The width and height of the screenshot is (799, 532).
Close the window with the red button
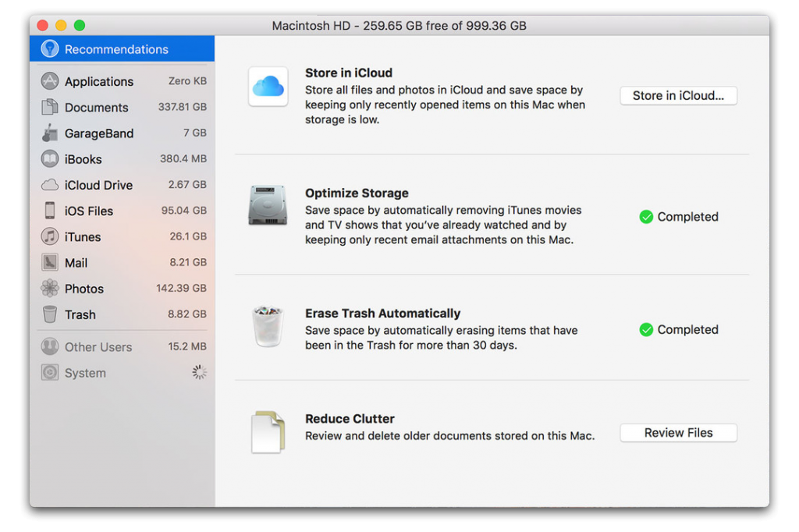[43, 25]
